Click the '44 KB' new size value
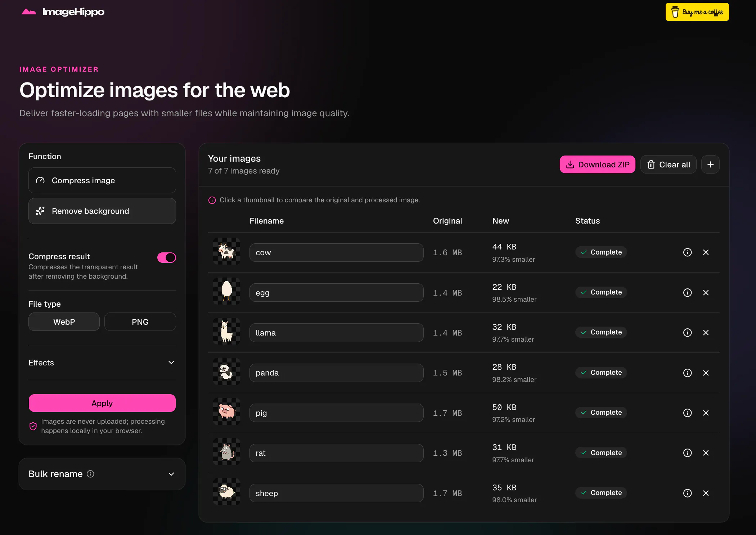The width and height of the screenshot is (756, 535). pyautogui.click(x=504, y=247)
